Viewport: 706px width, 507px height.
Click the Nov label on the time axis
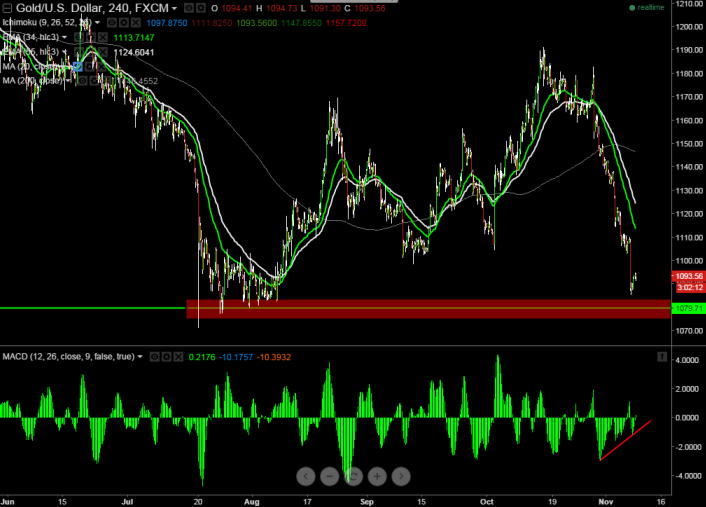[606, 502]
